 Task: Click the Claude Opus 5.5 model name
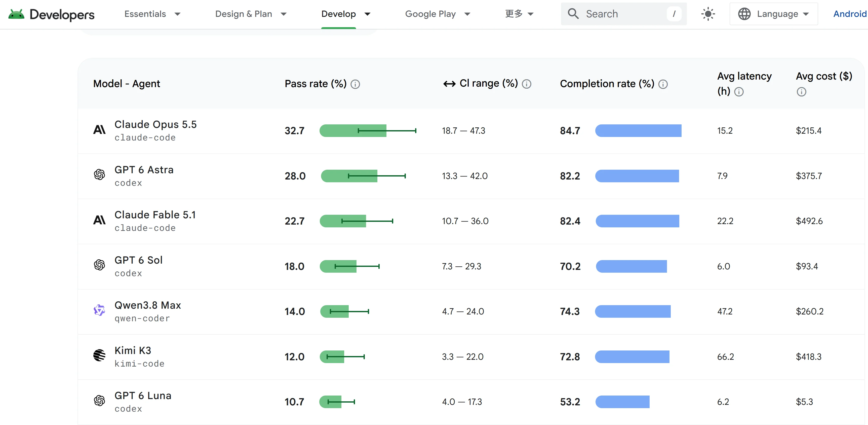coord(155,124)
